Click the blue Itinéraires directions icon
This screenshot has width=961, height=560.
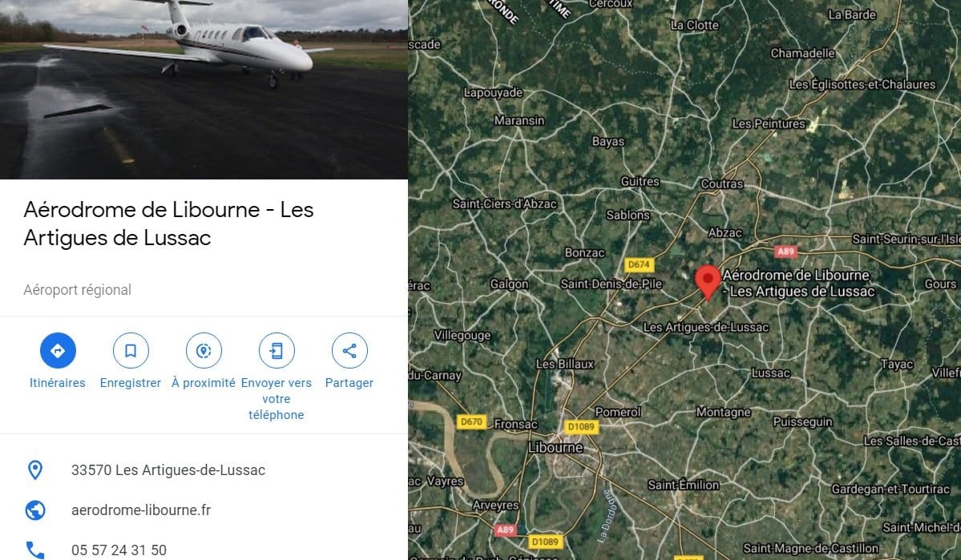pos(58,350)
